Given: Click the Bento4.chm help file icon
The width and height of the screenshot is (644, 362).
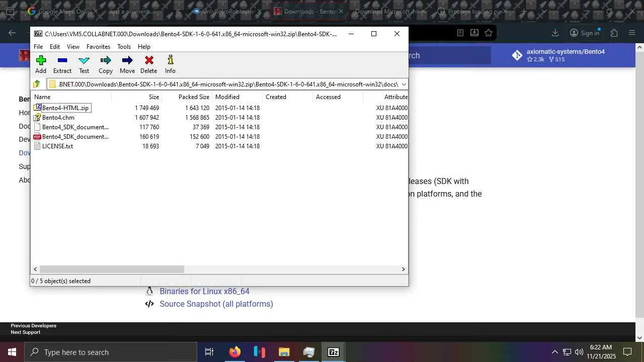Looking at the screenshot, I should 37,117.
